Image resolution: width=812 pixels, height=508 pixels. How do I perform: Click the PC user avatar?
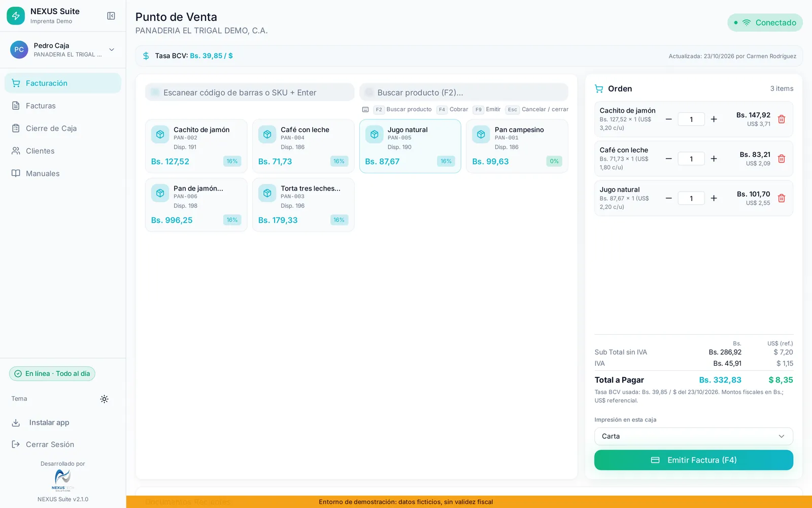click(x=19, y=50)
